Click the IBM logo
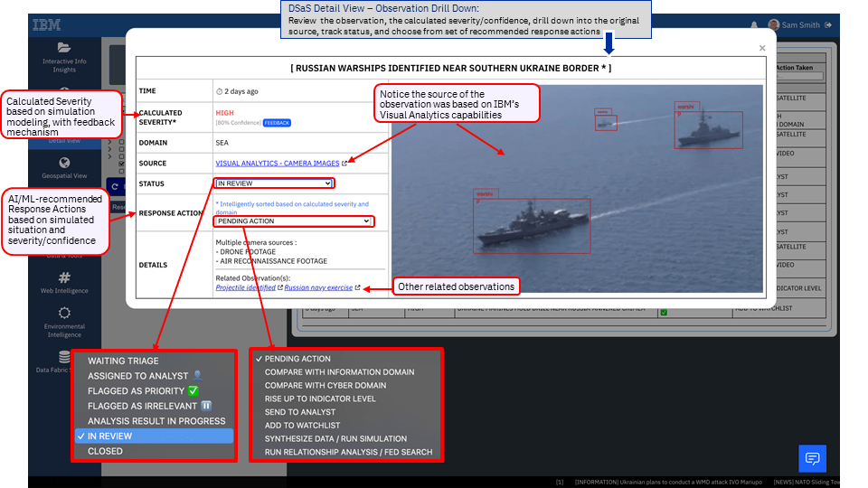 pos(47,25)
